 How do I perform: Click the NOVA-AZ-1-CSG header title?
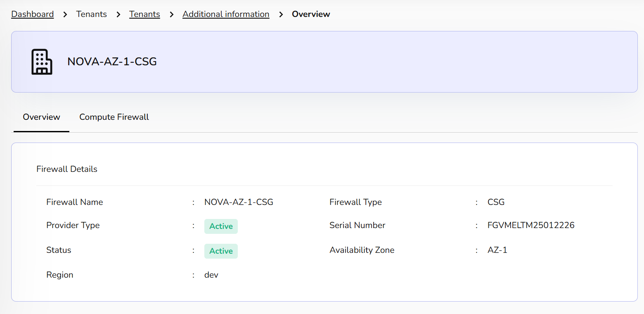click(112, 62)
